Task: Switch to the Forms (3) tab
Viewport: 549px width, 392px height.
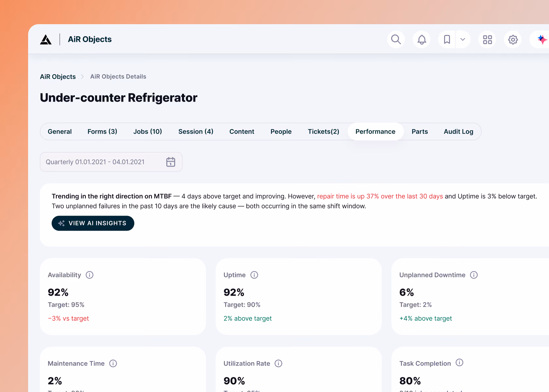Action: coord(102,131)
